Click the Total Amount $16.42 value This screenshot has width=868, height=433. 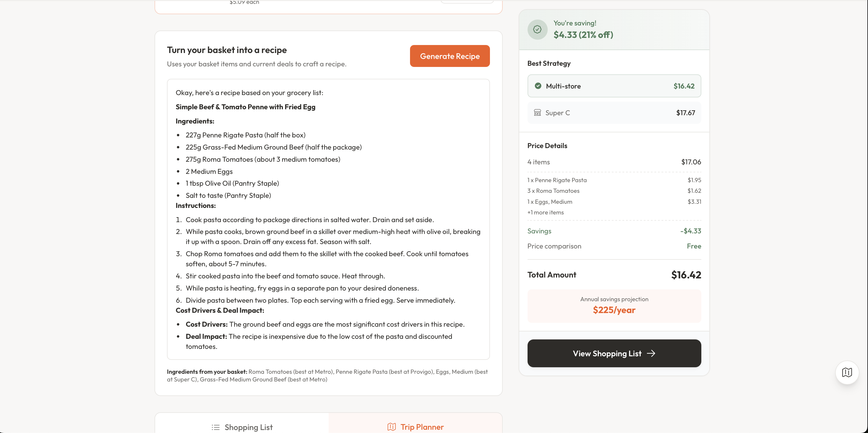[686, 275]
